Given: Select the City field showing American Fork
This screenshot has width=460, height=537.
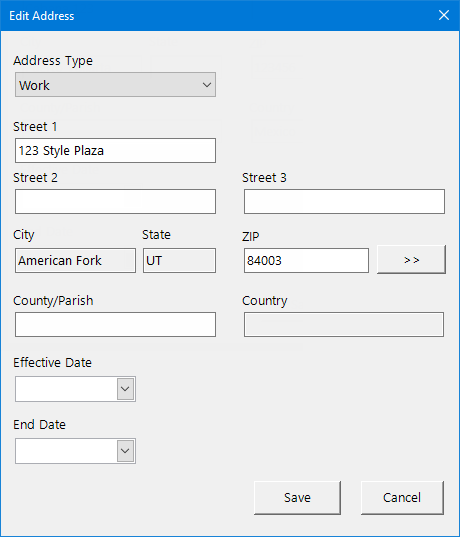Looking at the screenshot, I should click(x=75, y=261).
